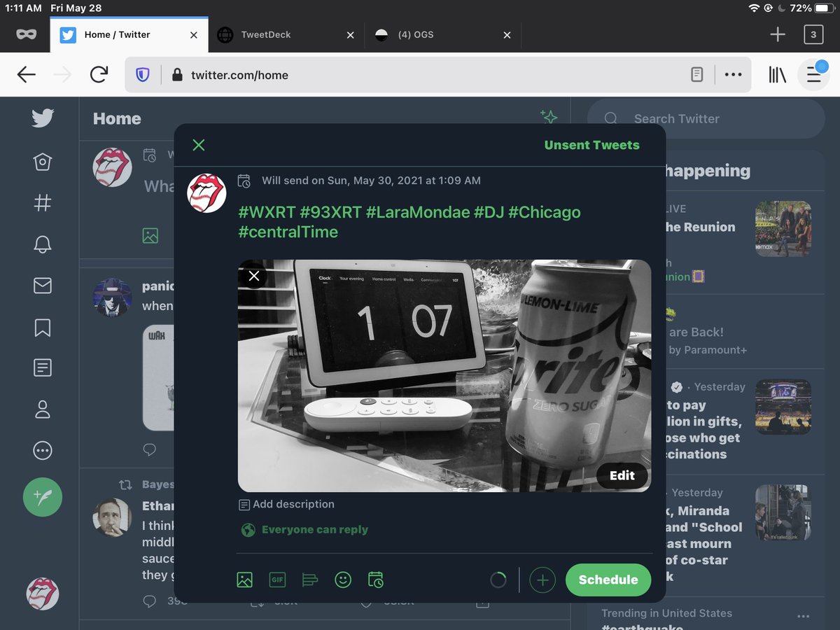The width and height of the screenshot is (840, 630).
Task: Open tab overview showing 3 tabs
Action: click(x=813, y=34)
